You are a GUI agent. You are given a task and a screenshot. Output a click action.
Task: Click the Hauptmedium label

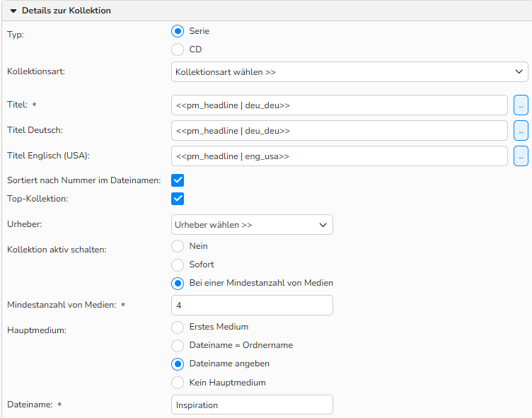click(37, 330)
